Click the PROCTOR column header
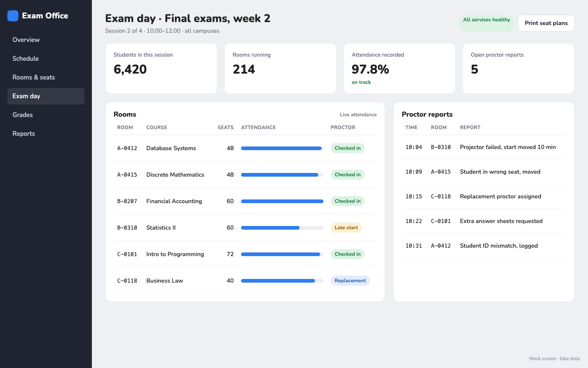The height and width of the screenshot is (368, 588). point(343,127)
